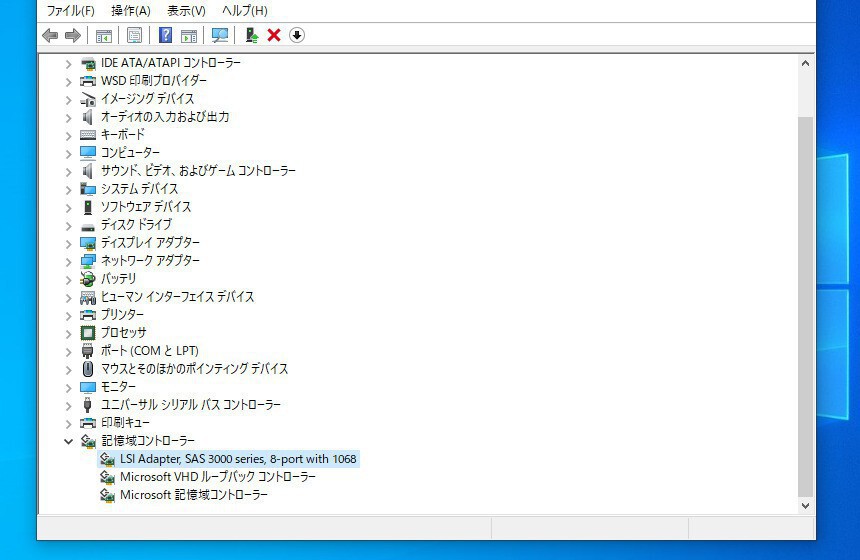Image resolution: width=860 pixels, height=560 pixels.
Task: Scan for hardware changes monitor icon
Action: [220, 36]
